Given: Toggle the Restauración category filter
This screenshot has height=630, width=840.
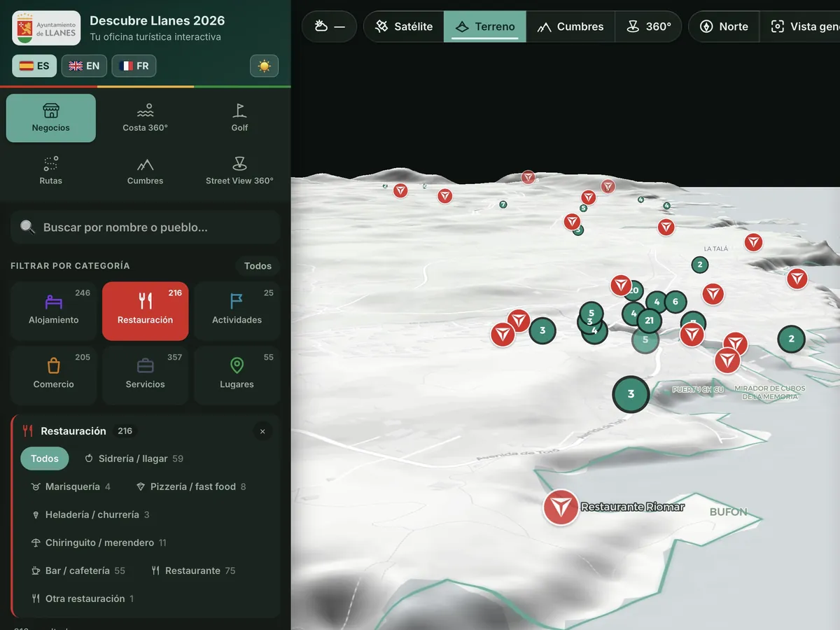Looking at the screenshot, I should coord(145,311).
